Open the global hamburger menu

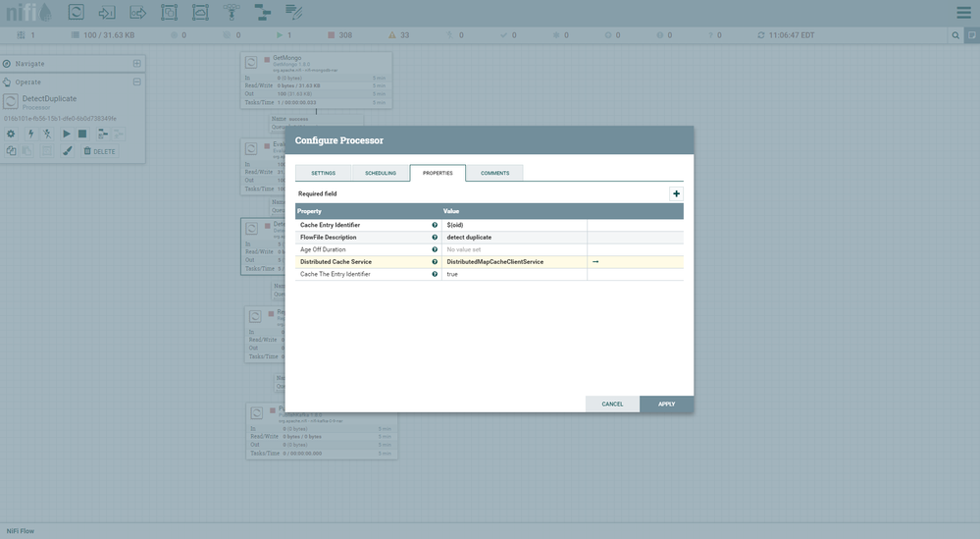click(x=963, y=13)
